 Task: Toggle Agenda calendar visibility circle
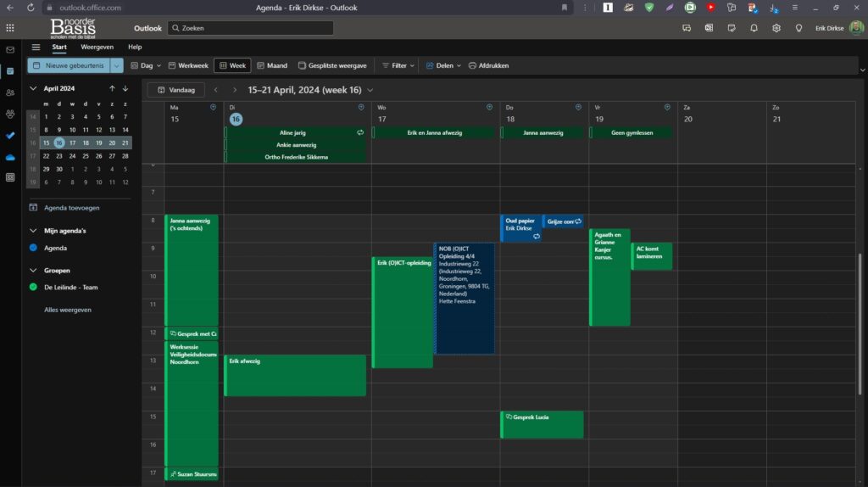pos(33,248)
